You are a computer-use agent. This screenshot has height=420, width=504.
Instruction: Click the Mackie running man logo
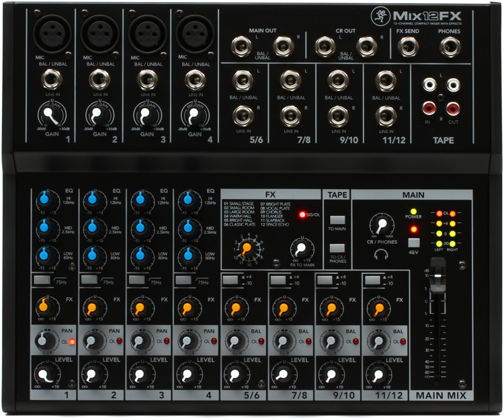[x=380, y=15]
